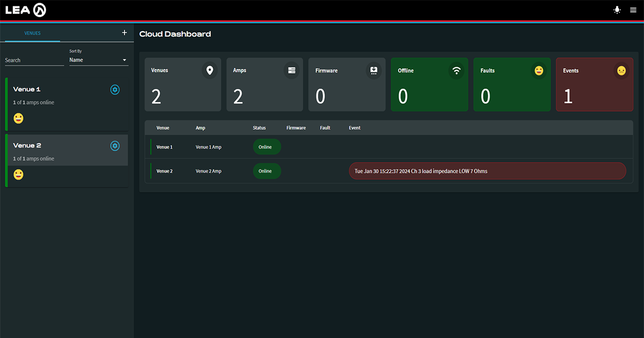
Task: Click the venue Search field
Action: 34,60
